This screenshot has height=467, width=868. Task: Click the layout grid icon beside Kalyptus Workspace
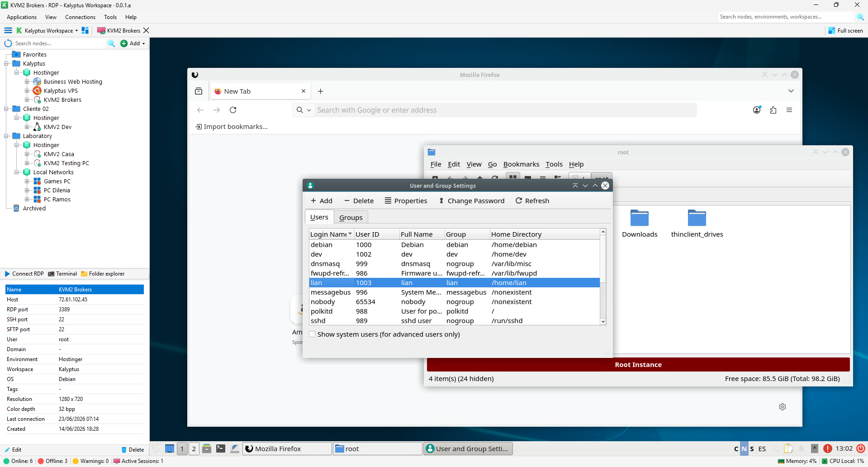(85, 30)
